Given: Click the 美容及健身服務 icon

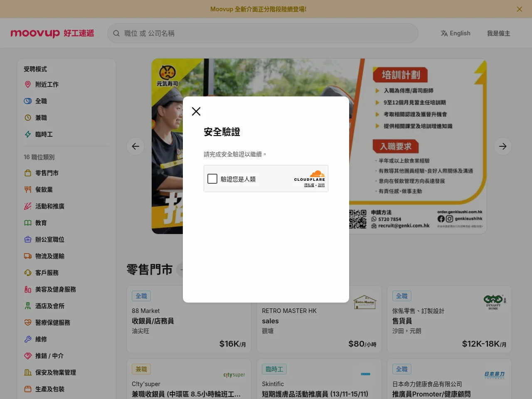Looking at the screenshot, I should (28, 289).
